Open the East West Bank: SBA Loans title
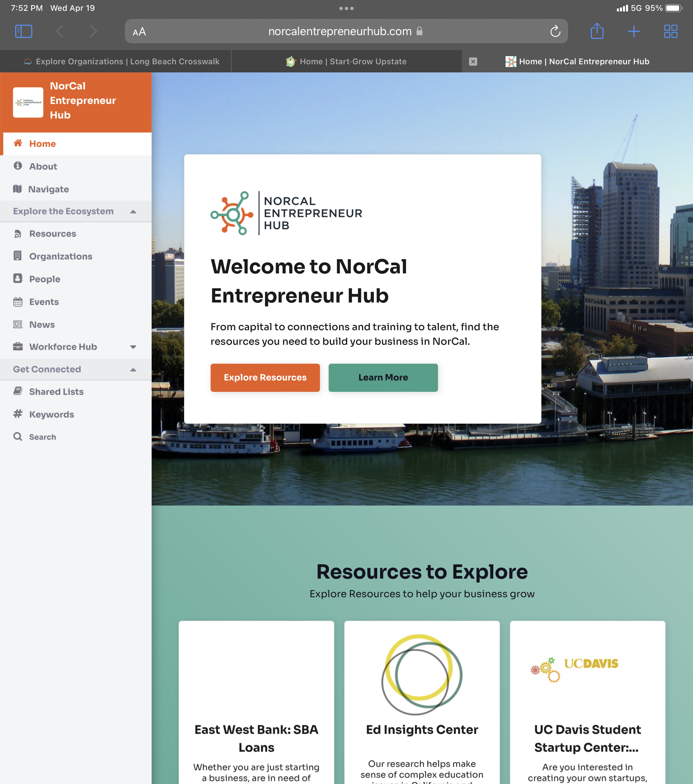The width and height of the screenshot is (693, 784). tap(256, 738)
